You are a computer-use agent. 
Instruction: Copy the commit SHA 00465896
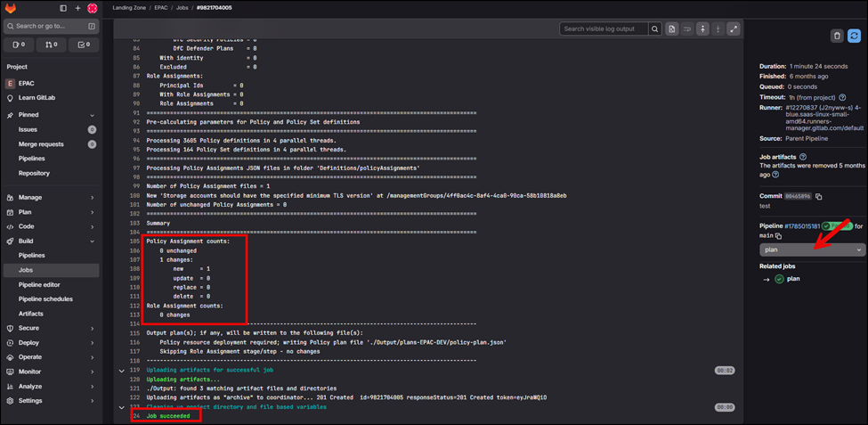819,197
